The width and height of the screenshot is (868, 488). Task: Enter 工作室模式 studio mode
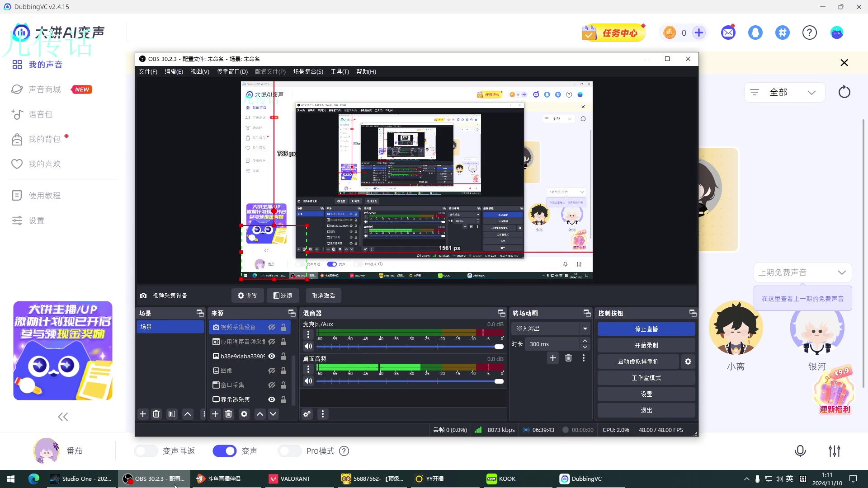(646, 378)
